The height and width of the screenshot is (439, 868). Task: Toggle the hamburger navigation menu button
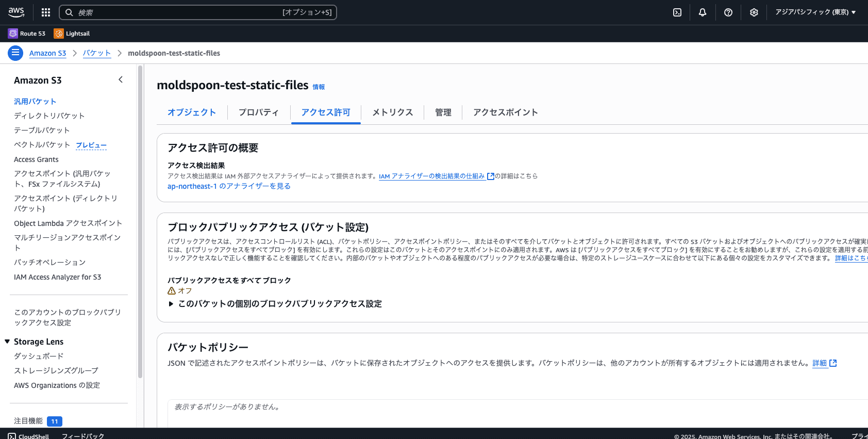click(x=15, y=53)
